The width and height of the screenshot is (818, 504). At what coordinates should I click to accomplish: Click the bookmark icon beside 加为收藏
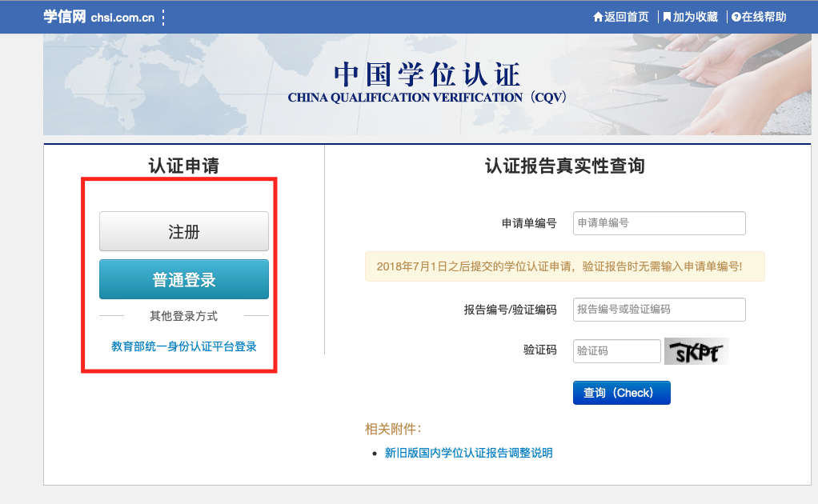click(667, 17)
